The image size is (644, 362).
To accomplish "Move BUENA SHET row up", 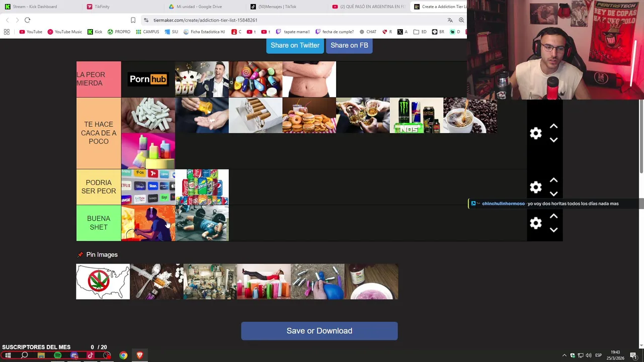I will pos(553,216).
